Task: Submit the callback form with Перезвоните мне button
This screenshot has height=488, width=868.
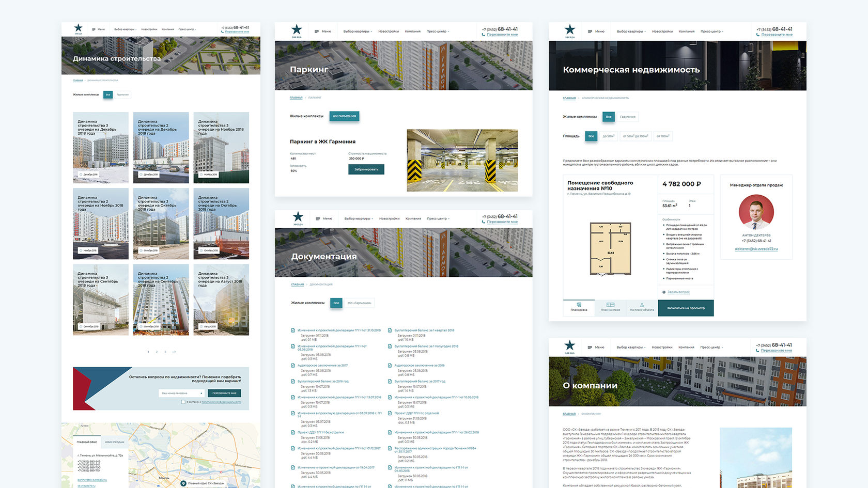Action: [224, 393]
